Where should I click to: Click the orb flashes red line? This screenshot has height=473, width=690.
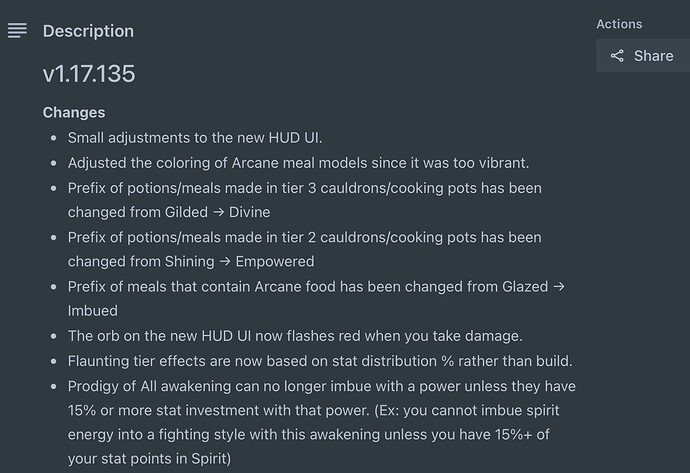tap(295, 336)
